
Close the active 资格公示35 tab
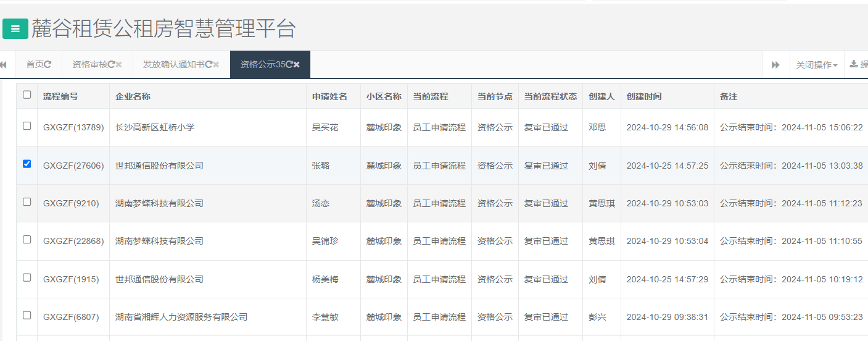pos(297,64)
